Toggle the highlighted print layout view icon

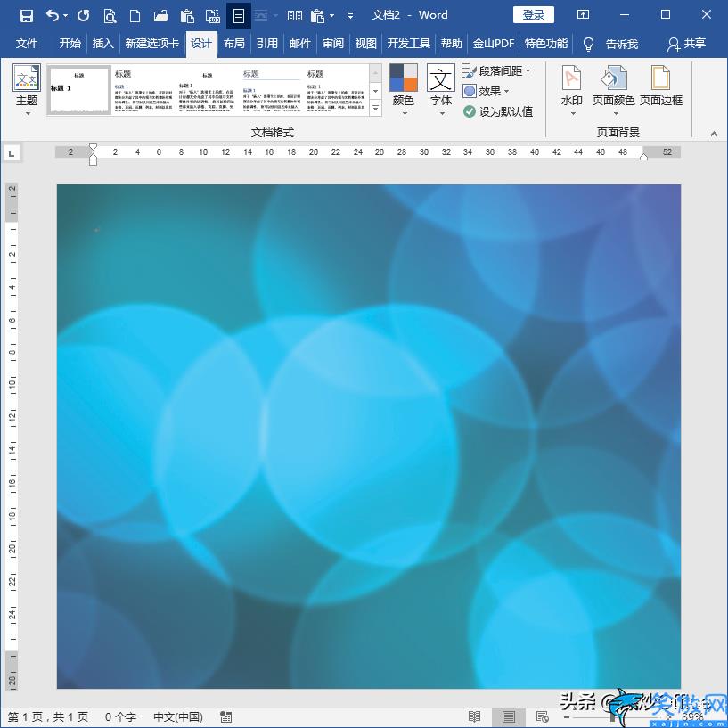pos(239,16)
